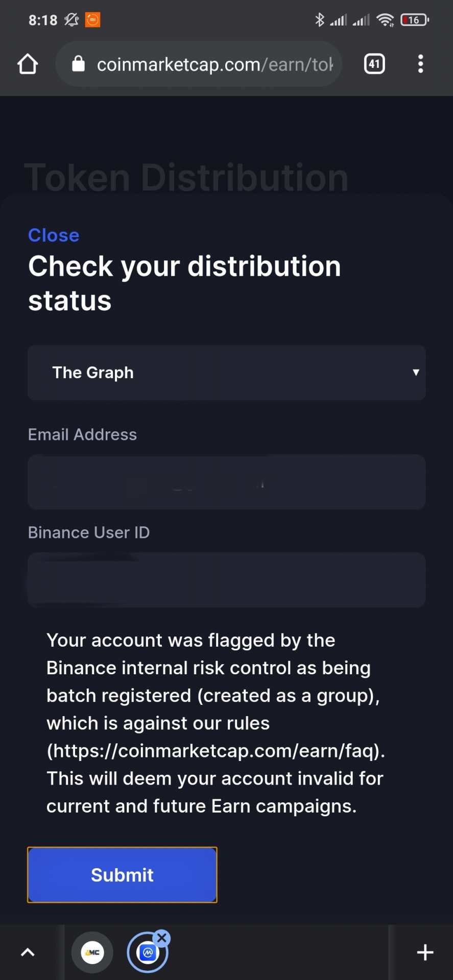Focus the Email Address input field
This screenshot has height=980, width=453.
[x=226, y=482]
